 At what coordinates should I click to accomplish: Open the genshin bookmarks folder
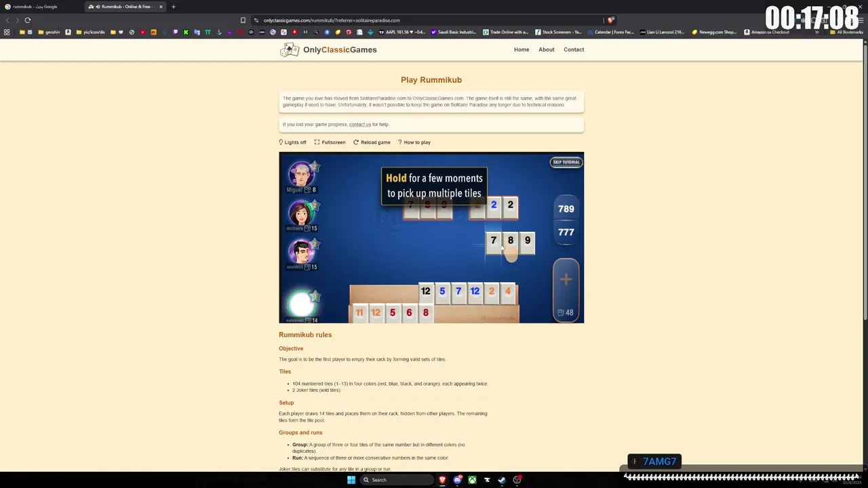tap(49, 32)
